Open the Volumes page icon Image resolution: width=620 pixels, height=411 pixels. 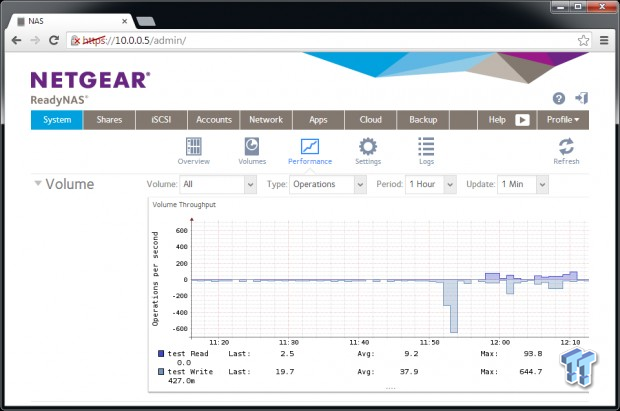pos(252,151)
